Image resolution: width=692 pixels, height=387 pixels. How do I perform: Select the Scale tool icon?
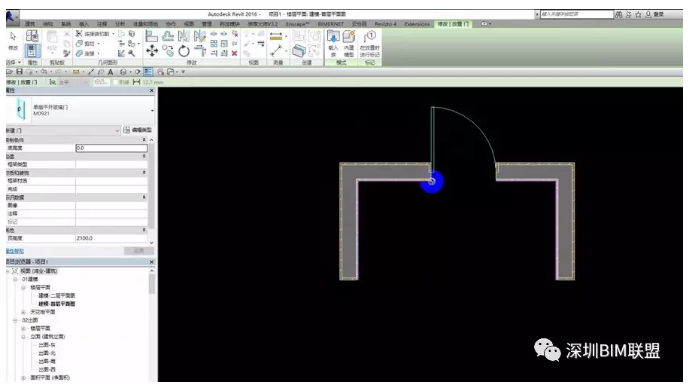(224, 44)
